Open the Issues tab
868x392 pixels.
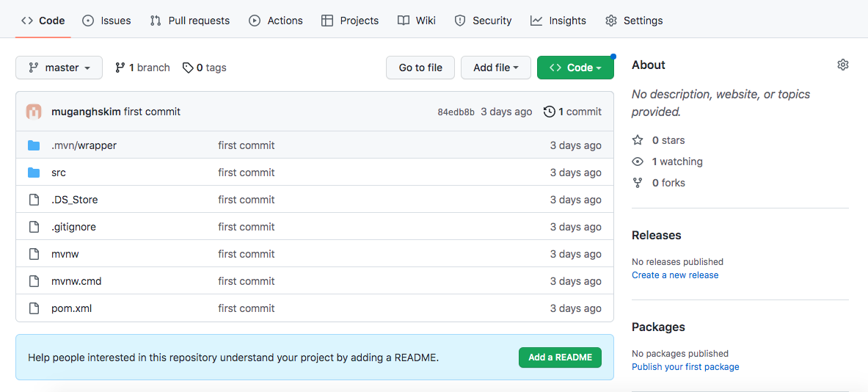tap(106, 21)
